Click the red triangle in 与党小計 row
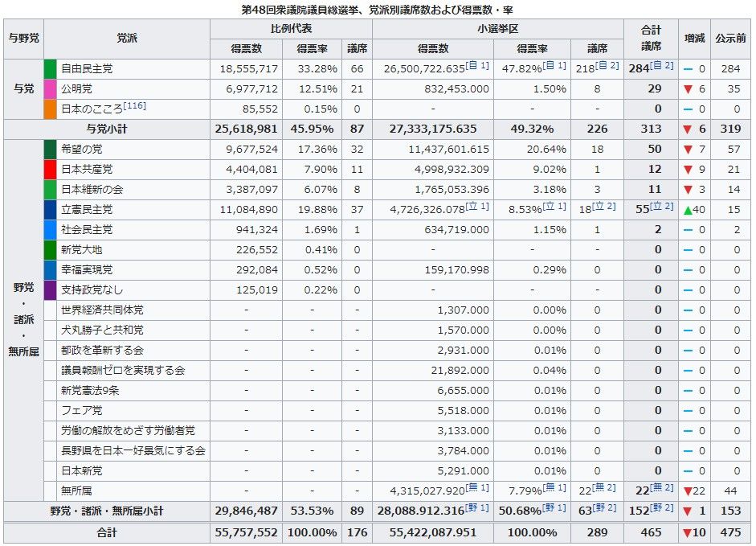Image resolution: width=756 pixels, height=546 pixels. 688,129
